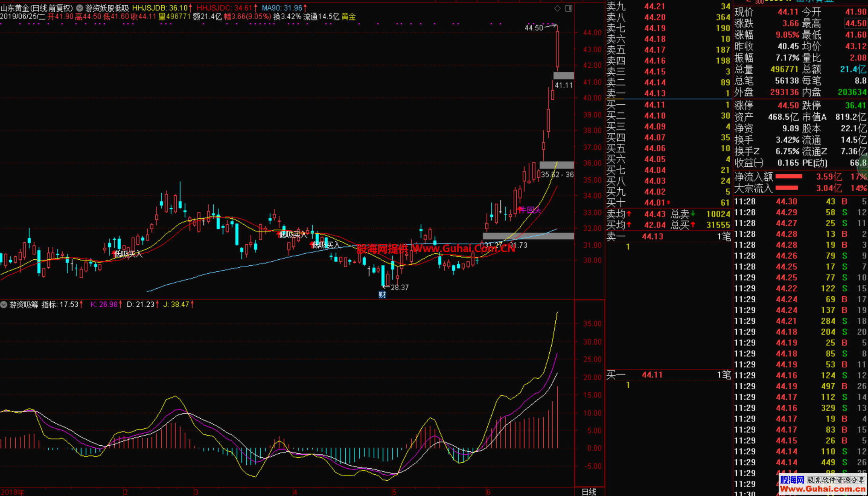Click the PE(动) 66.8 value
Screen dimensions: 868x496
click(858, 163)
